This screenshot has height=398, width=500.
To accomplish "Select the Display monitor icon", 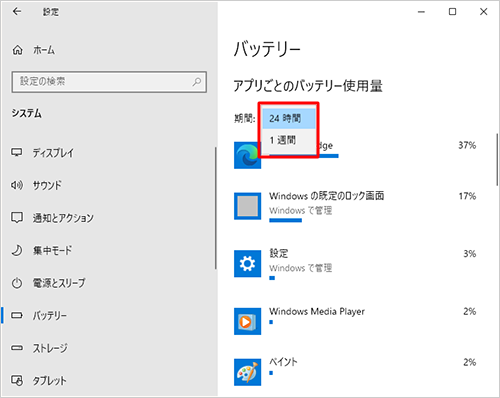I will 17,153.
